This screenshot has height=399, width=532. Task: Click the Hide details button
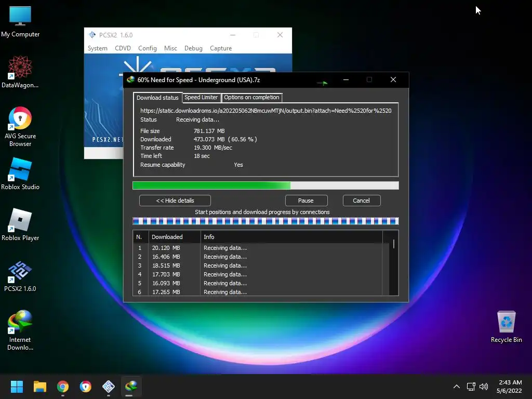click(x=175, y=201)
